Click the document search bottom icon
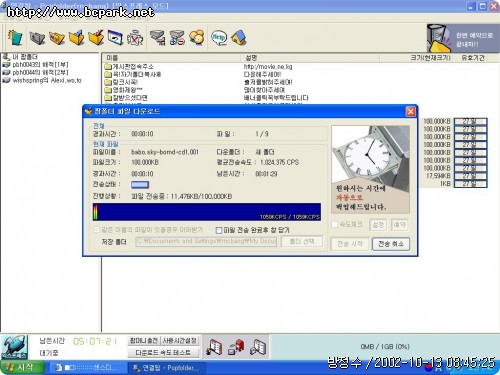This screenshot has width=500, height=375. click(x=258, y=347)
